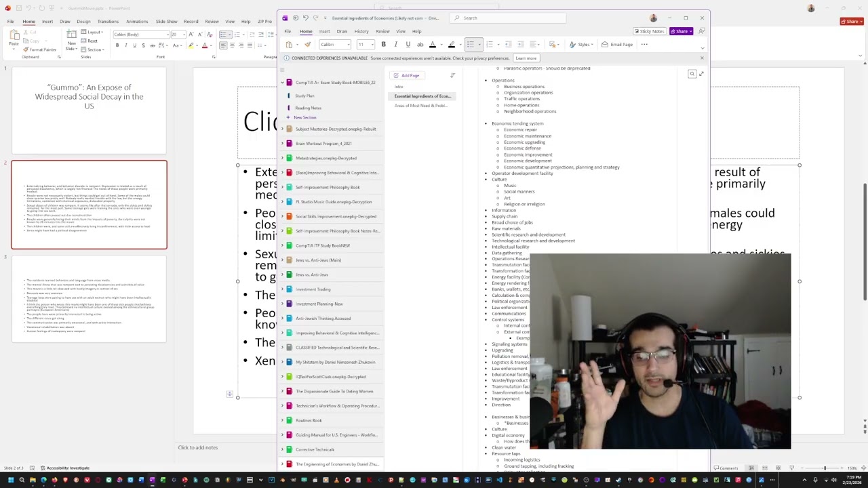Click Add Page button in OneNote

point(408,75)
